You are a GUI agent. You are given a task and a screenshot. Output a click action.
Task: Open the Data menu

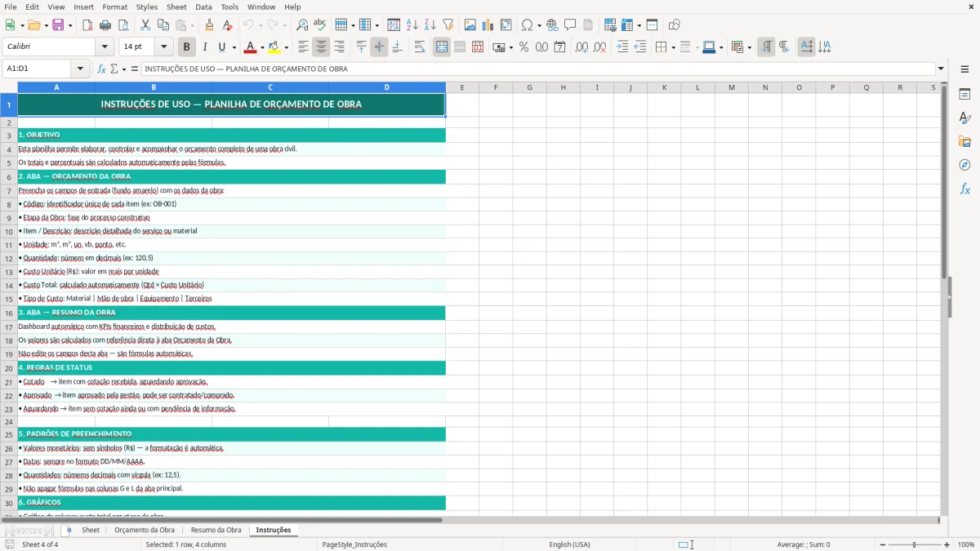pyautogui.click(x=203, y=7)
